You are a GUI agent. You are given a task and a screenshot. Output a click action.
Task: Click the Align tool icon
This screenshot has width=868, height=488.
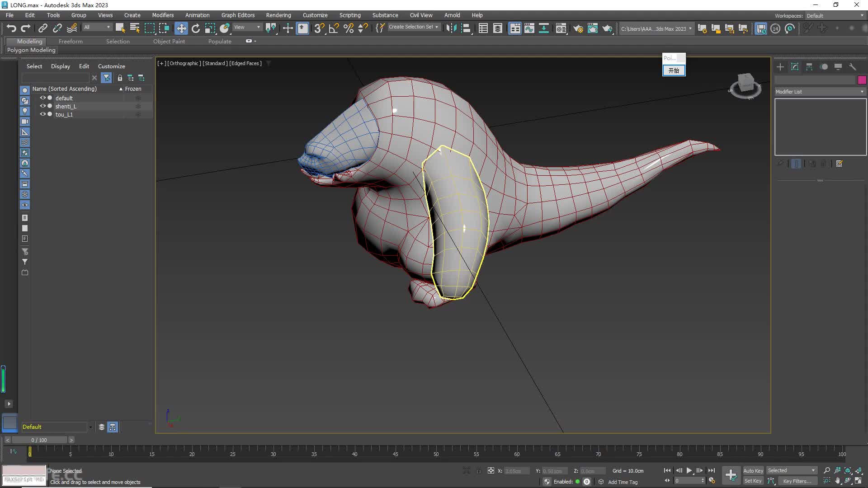(466, 28)
